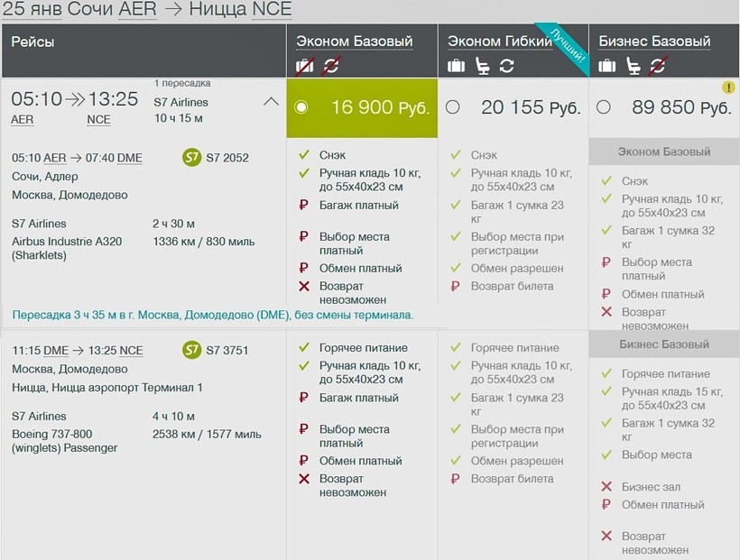Click the S7 logo next to flight S7 2052
The image size is (740, 560).
click(x=191, y=158)
